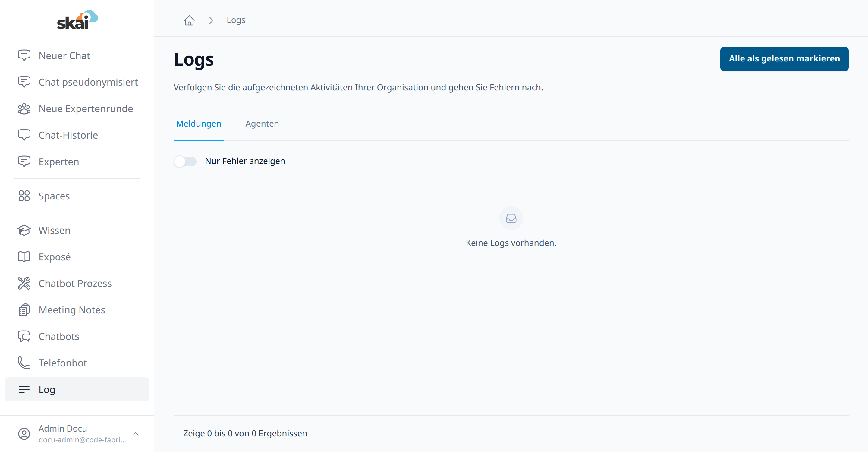Image resolution: width=868 pixels, height=452 pixels.
Task: Select the Meldungen tab
Action: pyautogui.click(x=199, y=124)
